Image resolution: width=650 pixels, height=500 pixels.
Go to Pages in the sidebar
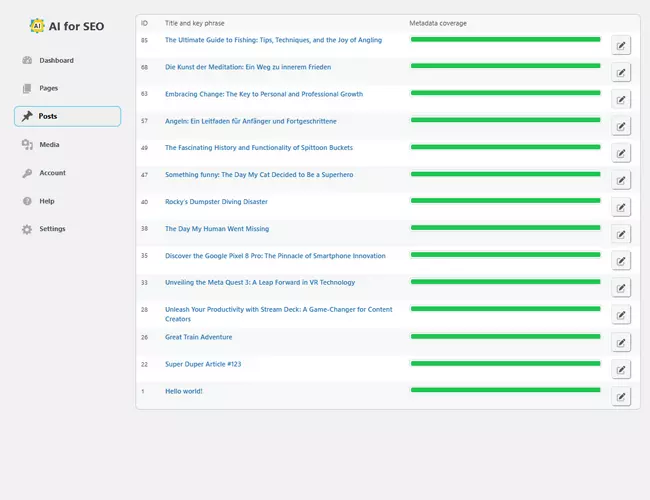[48, 89]
